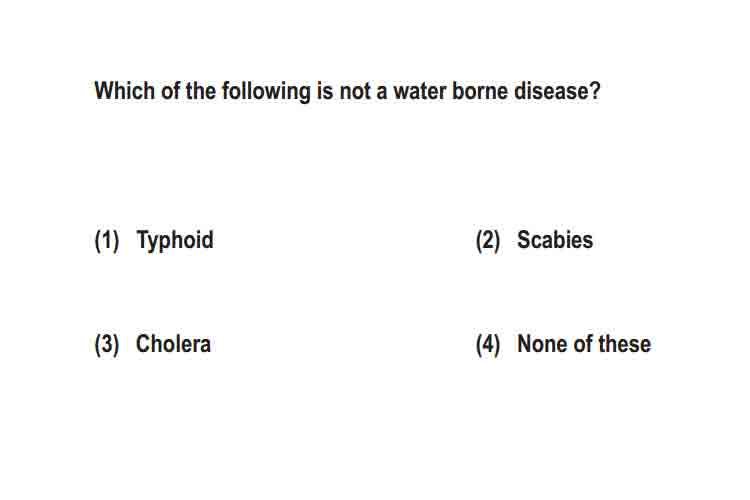Select answer option Scabies
Screen dimensions: 750x500
555,240
